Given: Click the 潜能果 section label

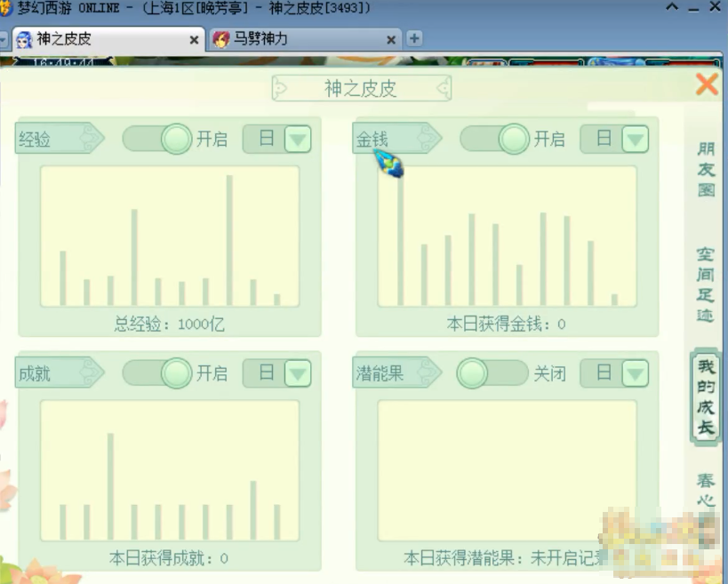Looking at the screenshot, I should 397,372.
